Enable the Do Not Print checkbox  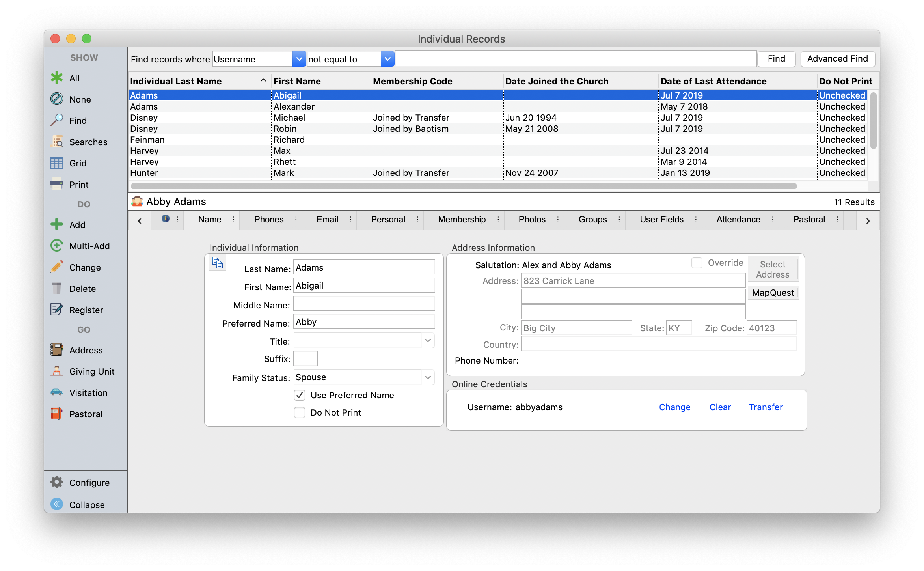(300, 412)
